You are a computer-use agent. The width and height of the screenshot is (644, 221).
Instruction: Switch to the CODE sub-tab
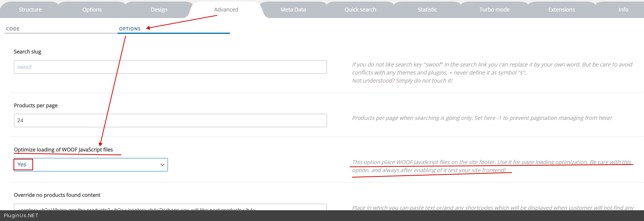coord(13,29)
